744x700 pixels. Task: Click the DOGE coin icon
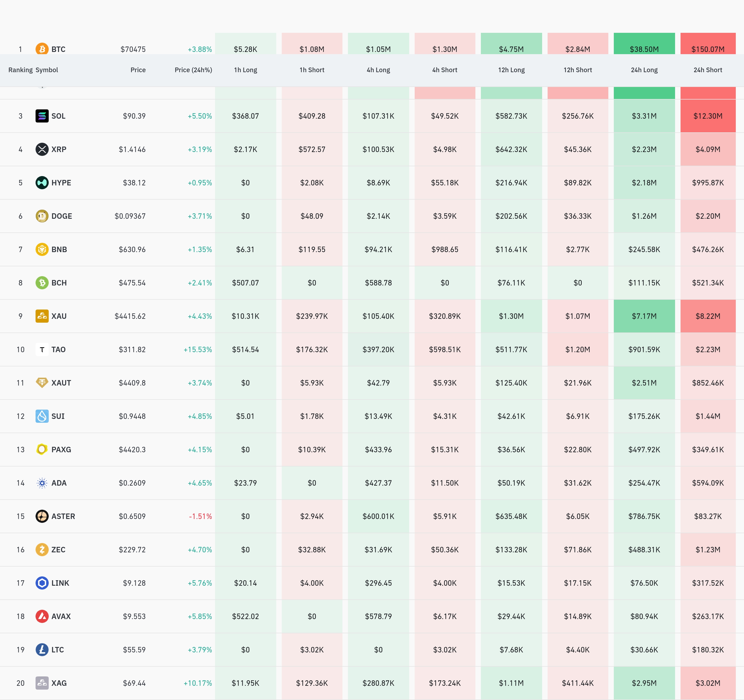pyautogui.click(x=42, y=216)
